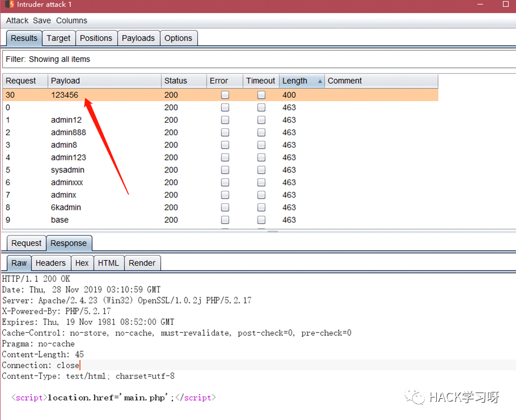Image resolution: width=516 pixels, height=420 pixels.
Task: Toggle Timeout checkbox for payload 123456
Action: click(261, 95)
